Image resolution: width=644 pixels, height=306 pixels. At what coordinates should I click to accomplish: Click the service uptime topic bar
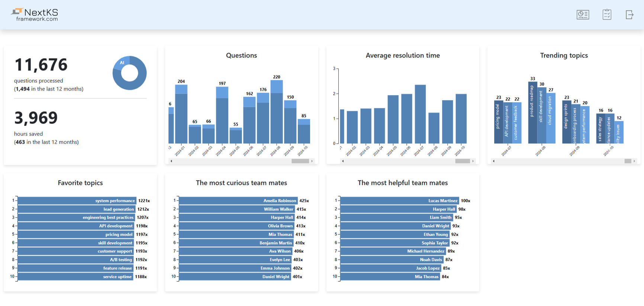tap(75, 277)
